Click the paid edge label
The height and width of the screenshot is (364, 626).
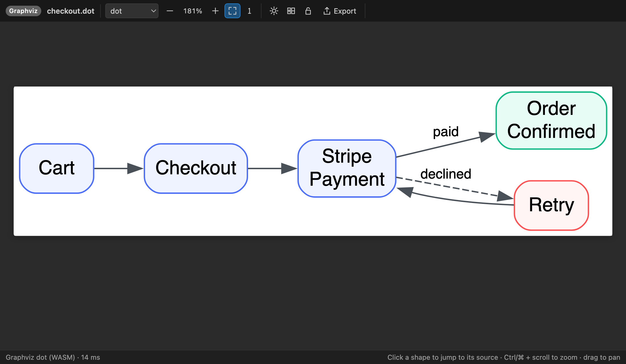point(446,132)
